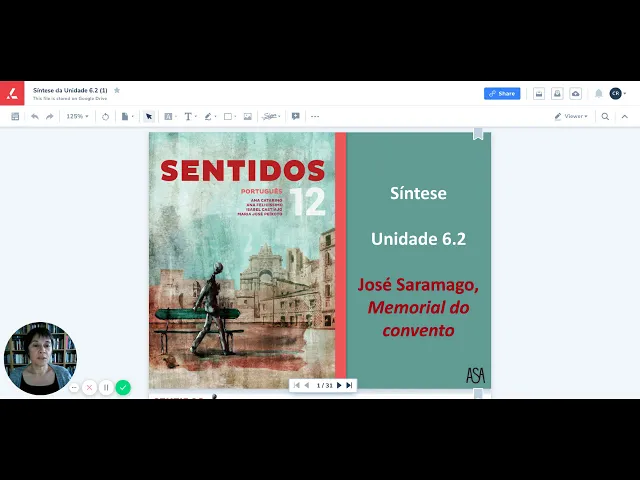The image size is (640, 480).
Task: Click 'José Saramago, Memorial do convento' text
Action: pyautogui.click(x=418, y=307)
